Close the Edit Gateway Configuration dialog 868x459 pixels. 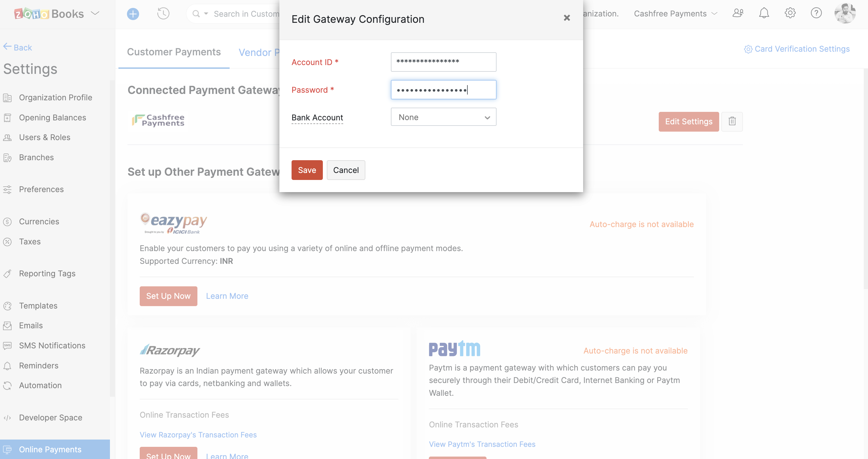(x=567, y=18)
